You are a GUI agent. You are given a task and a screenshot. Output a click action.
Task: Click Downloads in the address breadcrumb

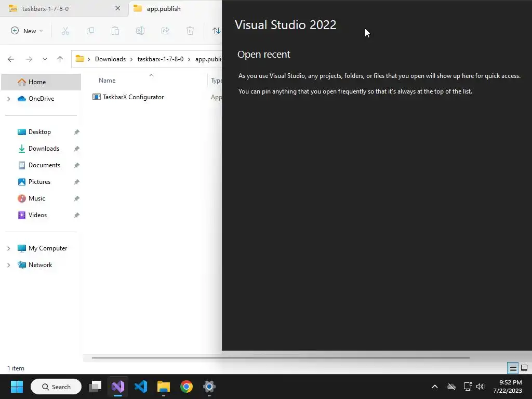tap(110, 59)
